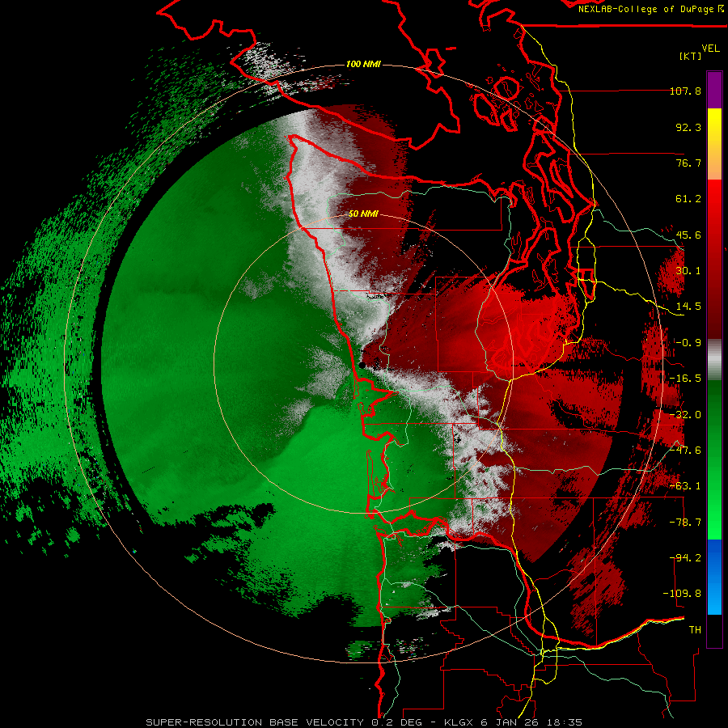Screen dimensions: 728x728
Task: Click the -47.6 value on the velocity scale
Action: point(685,451)
